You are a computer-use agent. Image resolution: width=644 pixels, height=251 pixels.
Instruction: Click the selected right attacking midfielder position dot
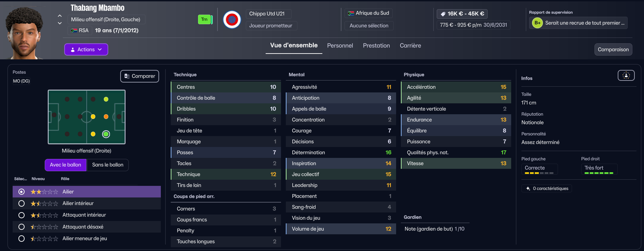(x=106, y=134)
